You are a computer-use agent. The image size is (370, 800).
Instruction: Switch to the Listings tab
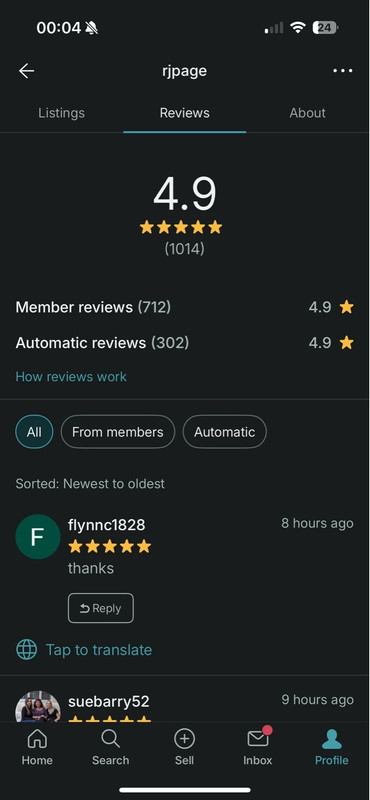(61, 113)
